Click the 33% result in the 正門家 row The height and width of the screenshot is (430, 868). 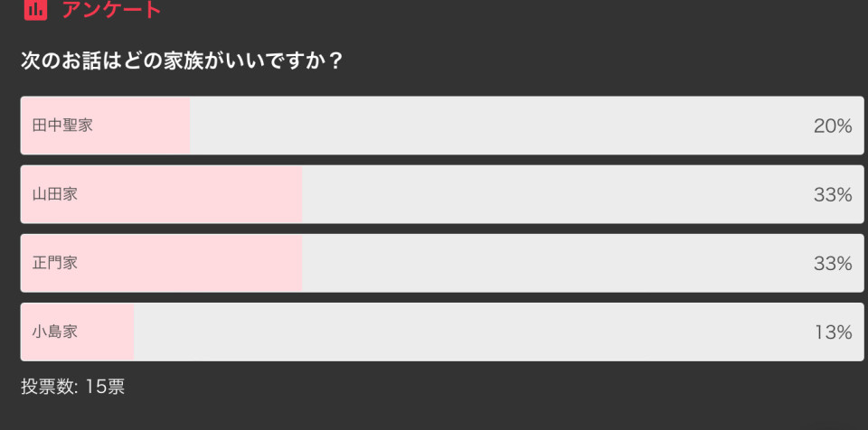833,264
